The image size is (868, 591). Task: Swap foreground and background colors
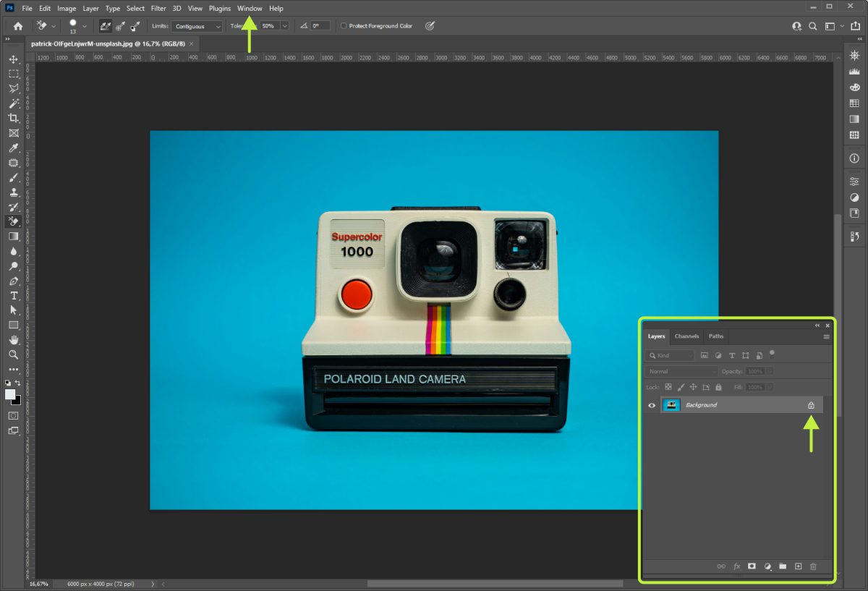point(17,383)
